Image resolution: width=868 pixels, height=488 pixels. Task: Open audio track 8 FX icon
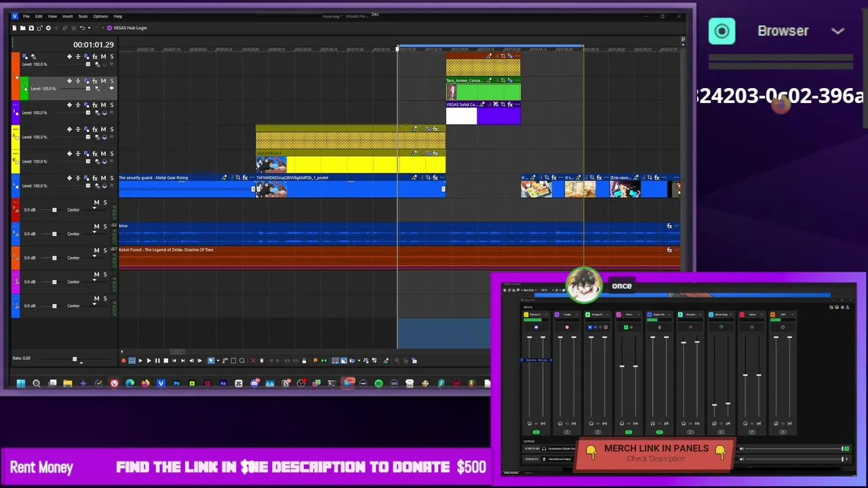pyautogui.click(x=669, y=226)
